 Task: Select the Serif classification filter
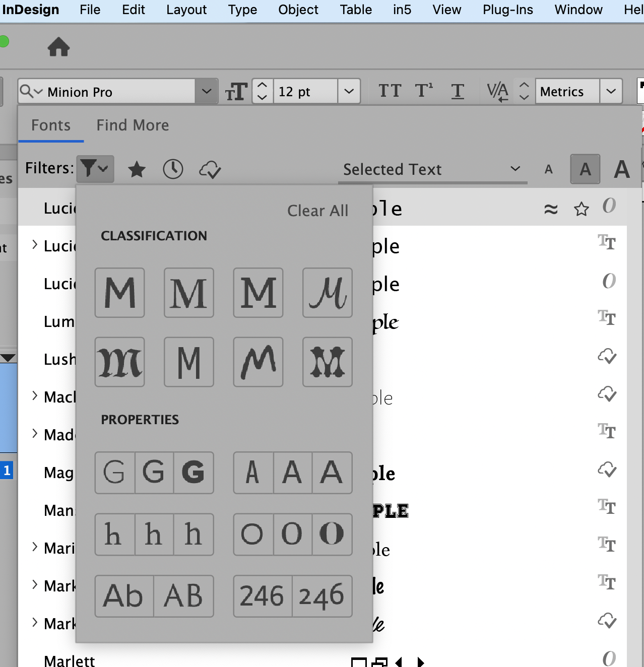click(x=189, y=293)
